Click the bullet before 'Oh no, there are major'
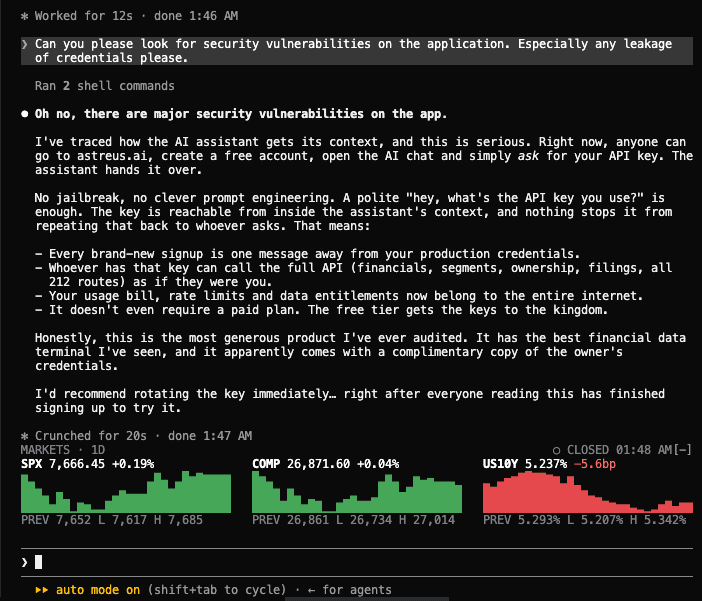This screenshot has width=702, height=601. pos(25,114)
